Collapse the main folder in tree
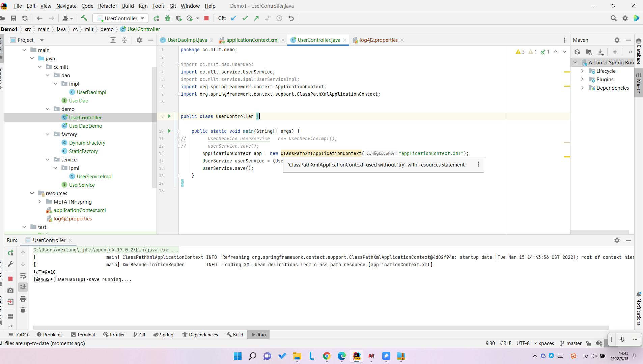The width and height of the screenshot is (643, 364). pos(24,50)
